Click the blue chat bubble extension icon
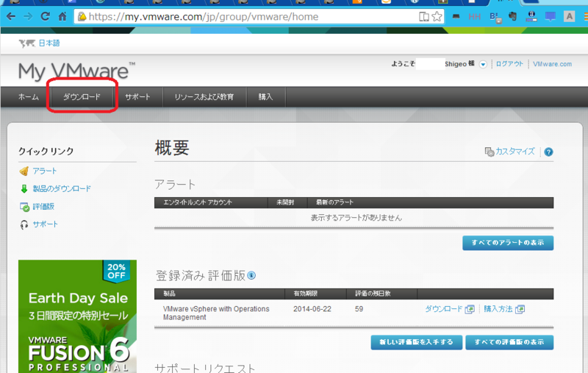 point(550,16)
